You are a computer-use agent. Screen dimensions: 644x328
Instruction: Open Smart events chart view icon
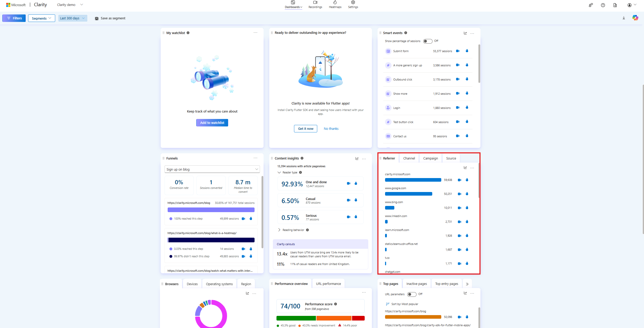(x=465, y=33)
